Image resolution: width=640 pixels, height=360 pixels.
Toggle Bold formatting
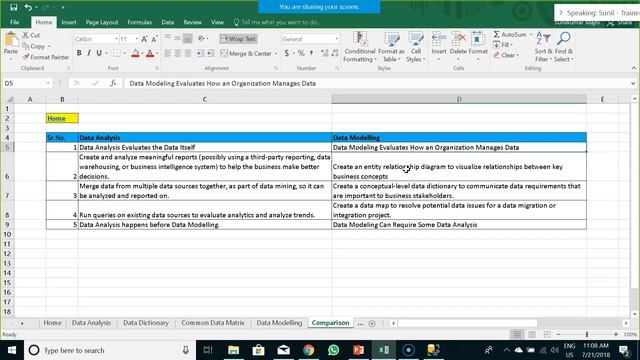[79, 53]
